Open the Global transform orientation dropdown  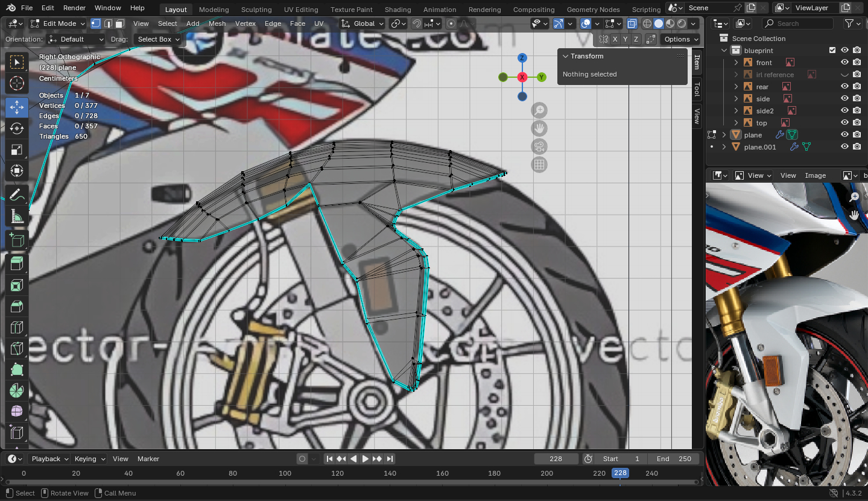click(x=362, y=24)
